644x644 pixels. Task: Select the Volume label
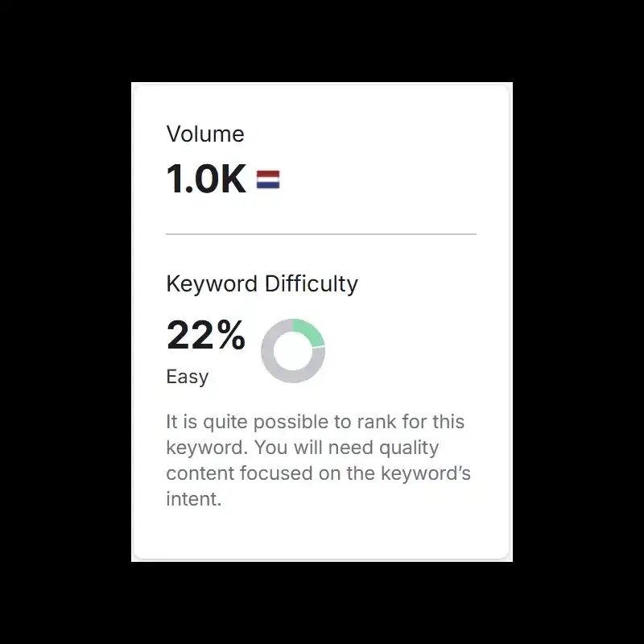click(x=205, y=134)
